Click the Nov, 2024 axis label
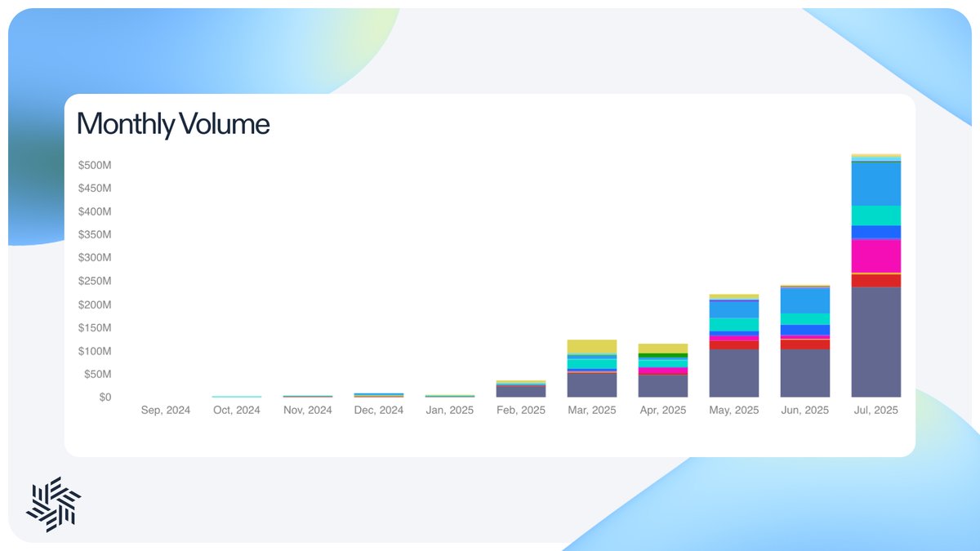 click(308, 410)
